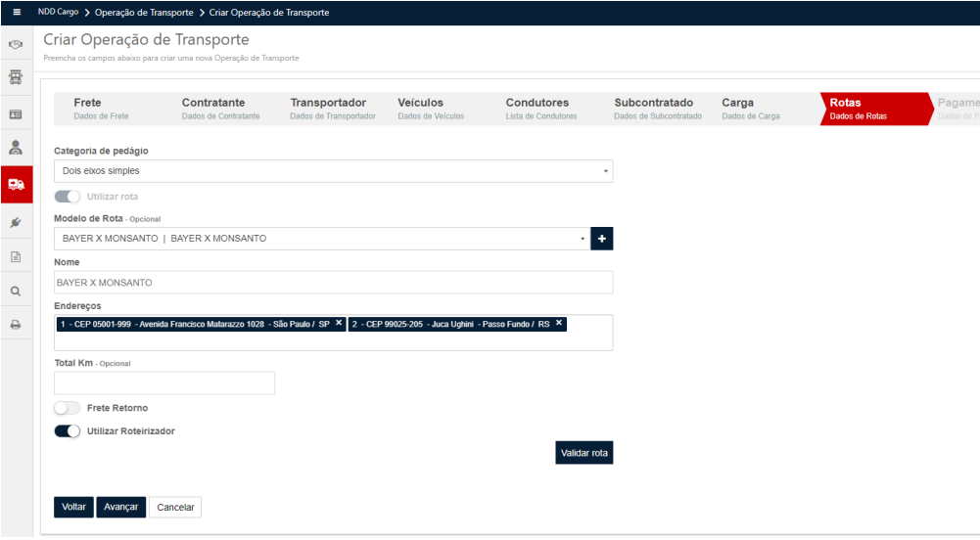Expand the Categoria de pedágio dropdown

333,171
